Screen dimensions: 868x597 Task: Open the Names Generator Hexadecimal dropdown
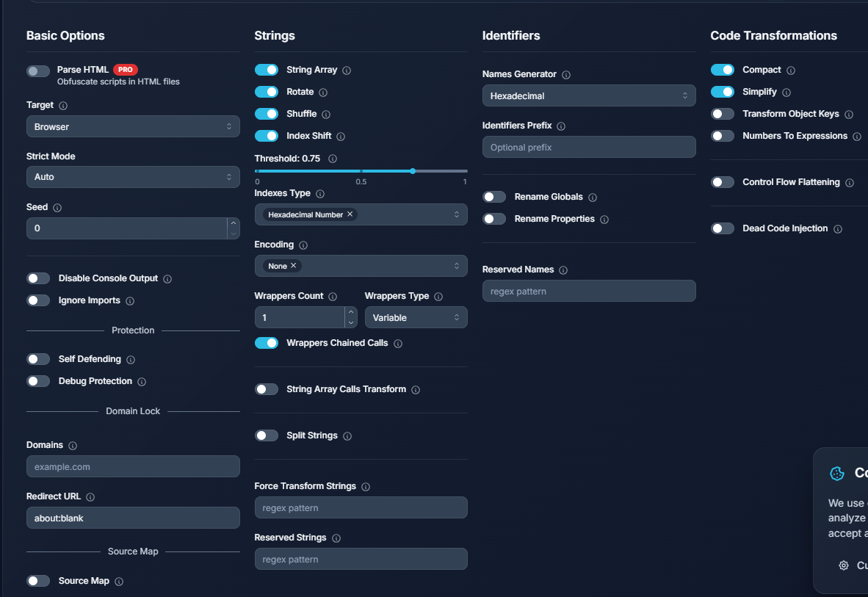tap(589, 95)
